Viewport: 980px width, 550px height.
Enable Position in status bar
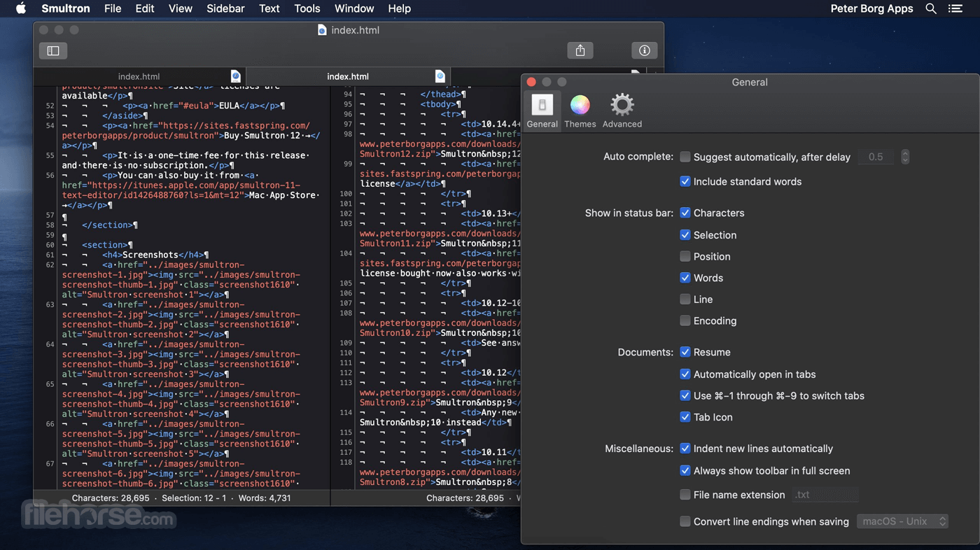click(x=685, y=256)
